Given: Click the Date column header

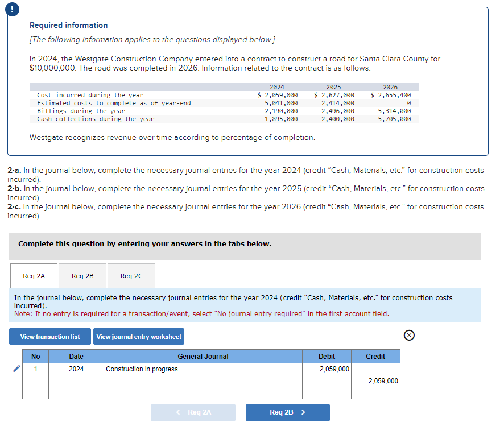Looking at the screenshot, I should click(x=76, y=356).
